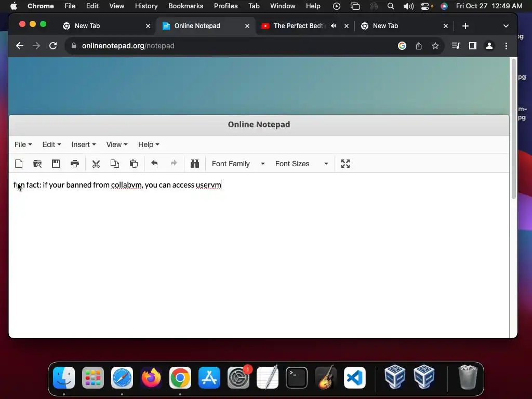
Task: Open media controls icon in Chrome toolbar
Action: tap(456, 46)
